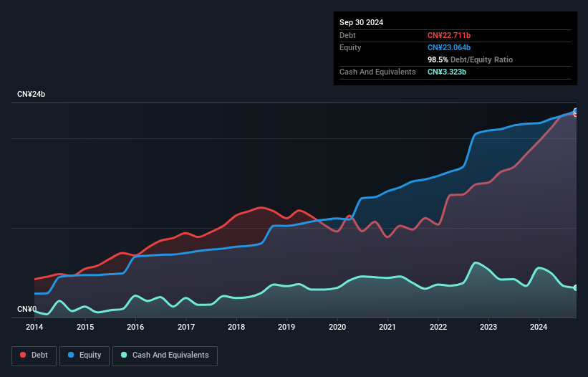Image resolution: width=588 pixels, height=377 pixels.
Task: Click the 2014 x-axis label
Action: tap(34, 327)
